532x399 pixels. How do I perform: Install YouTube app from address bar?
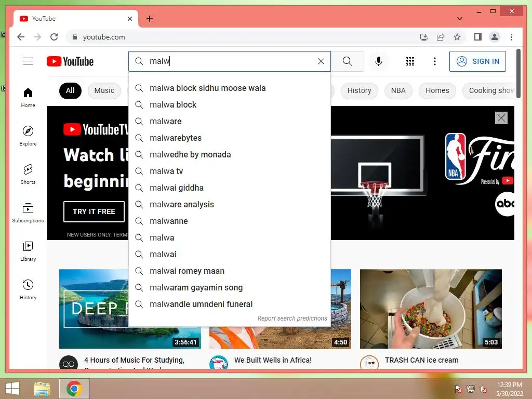point(424,37)
